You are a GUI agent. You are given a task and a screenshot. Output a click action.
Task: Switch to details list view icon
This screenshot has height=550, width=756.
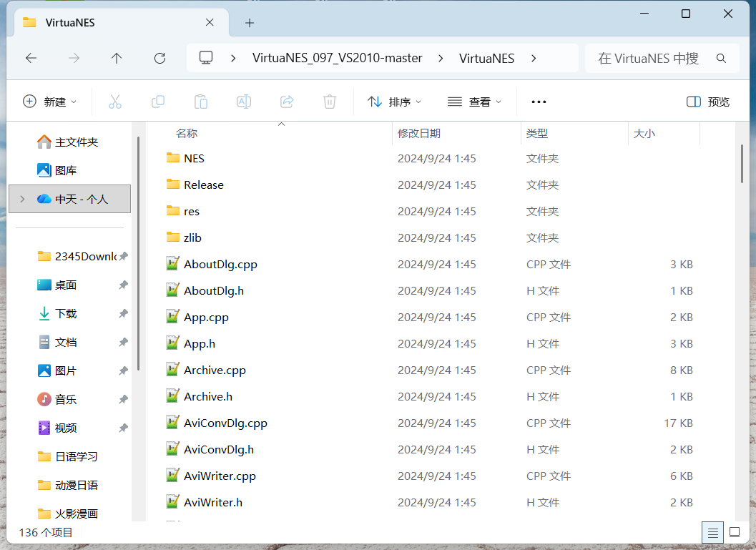[x=712, y=532]
